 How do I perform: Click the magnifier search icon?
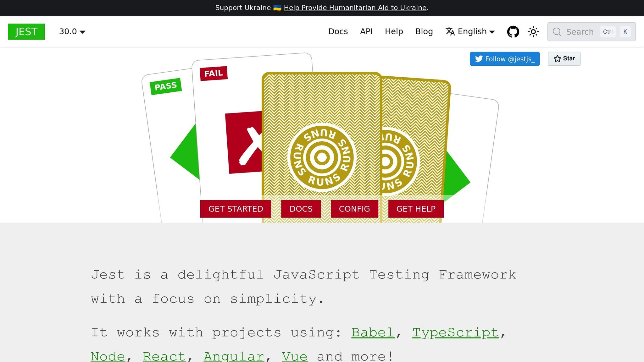click(557, 32)
